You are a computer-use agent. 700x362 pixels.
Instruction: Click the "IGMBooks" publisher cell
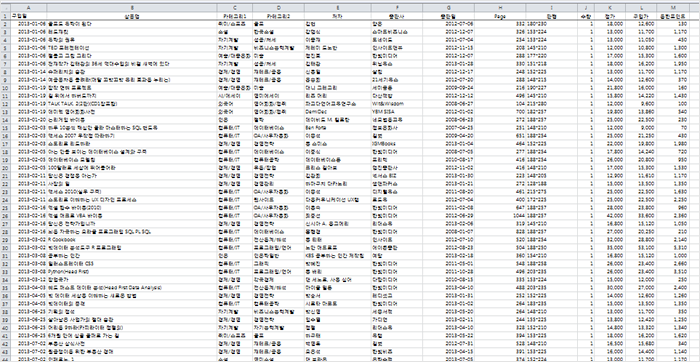pyautogui.click(x=396, y=144)
